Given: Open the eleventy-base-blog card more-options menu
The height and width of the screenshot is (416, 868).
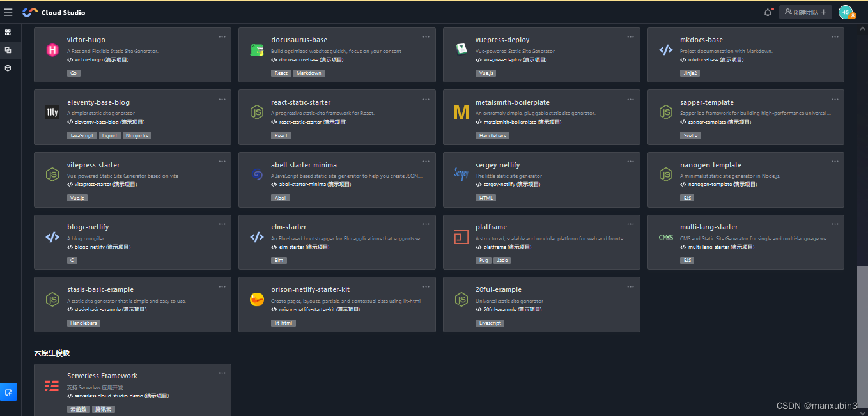Looking at the screenshot, I should click(x=222, y=99).
